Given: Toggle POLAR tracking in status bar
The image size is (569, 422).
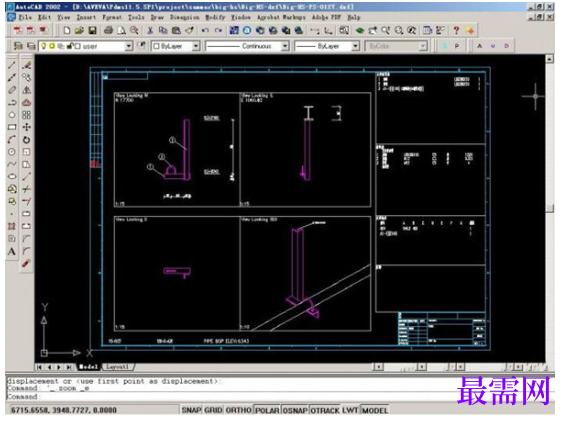Looking at the screenshot, I should 267,410.
